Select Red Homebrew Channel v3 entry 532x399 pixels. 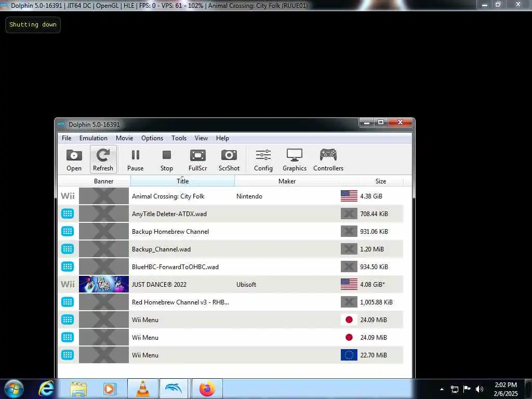(x=180, y=302)
